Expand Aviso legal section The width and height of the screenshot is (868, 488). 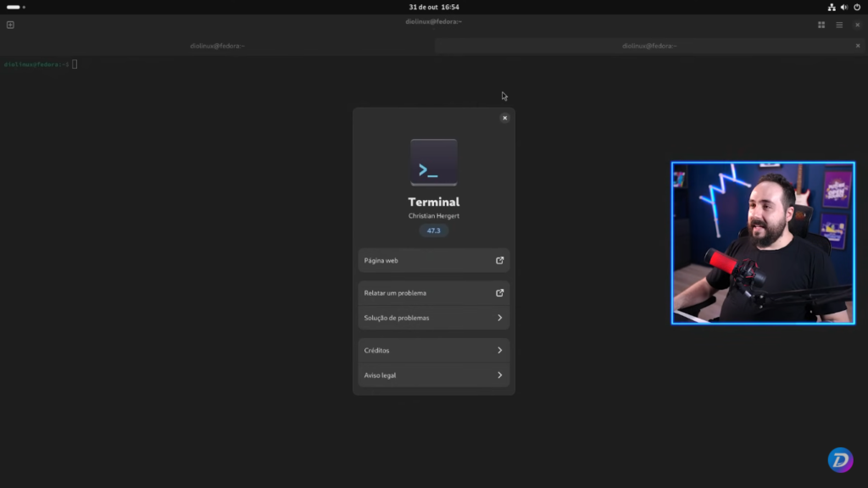[x=434, y=375]
